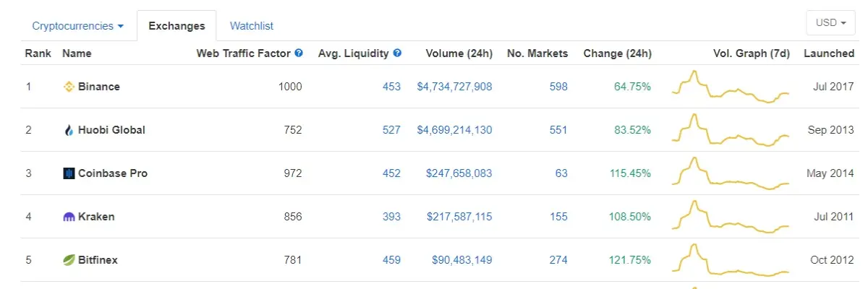Click Binance markets count 598

558,87
